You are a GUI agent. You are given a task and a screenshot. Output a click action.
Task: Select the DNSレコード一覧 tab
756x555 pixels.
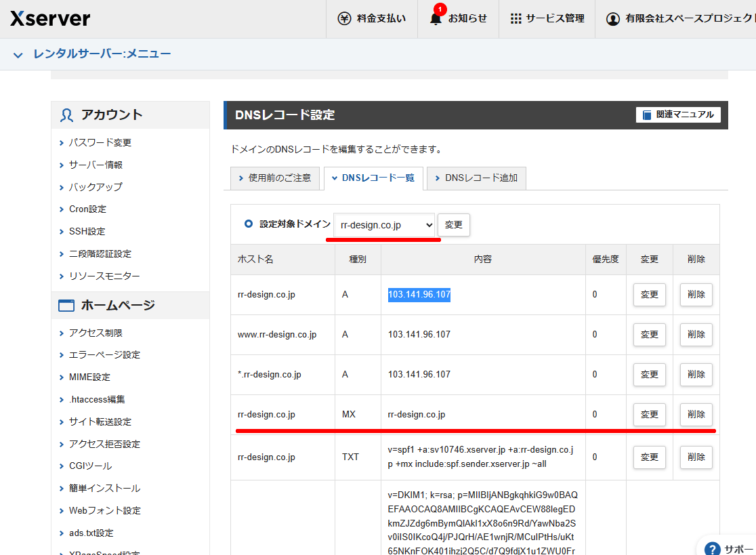click(x=373, y=178)
